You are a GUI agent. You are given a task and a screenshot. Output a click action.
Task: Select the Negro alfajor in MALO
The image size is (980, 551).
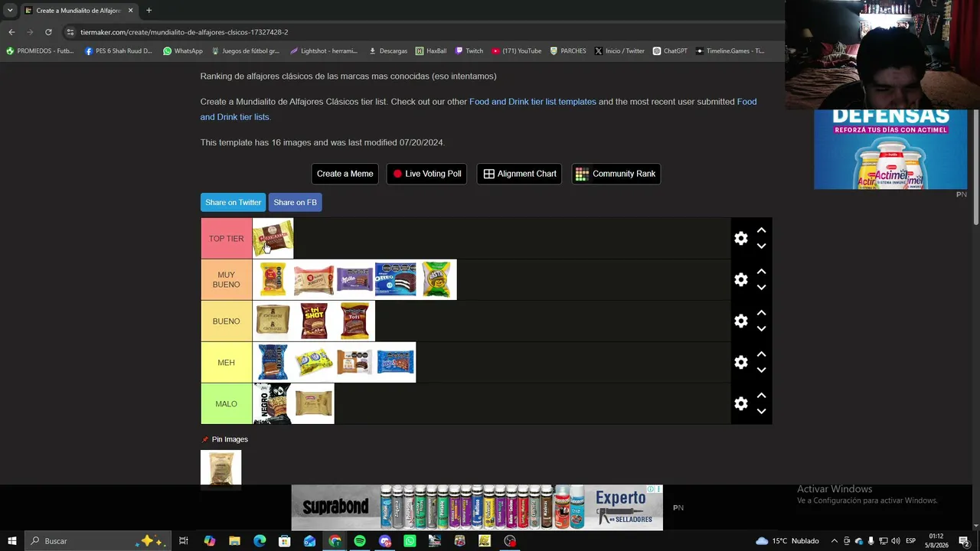pyautogui.click(x=273, y=404)
